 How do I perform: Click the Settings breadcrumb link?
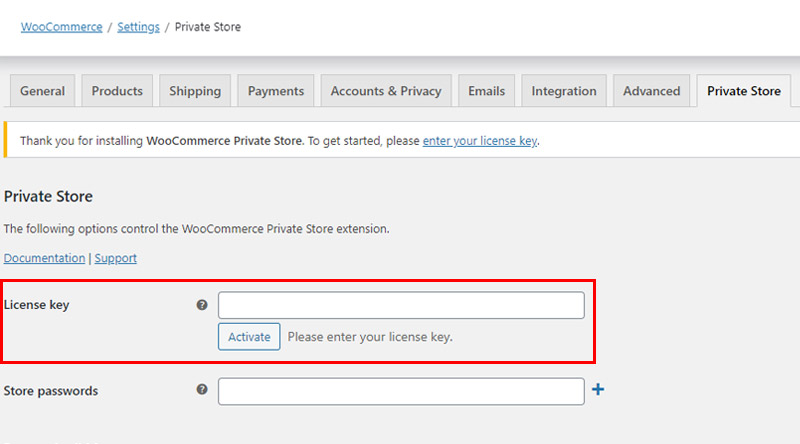click(x=138, y=27)
